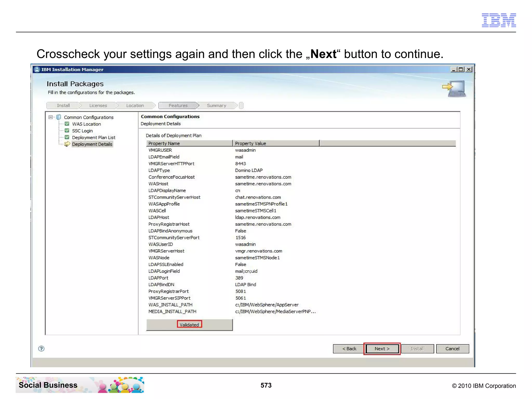Click the Deployment Details arrow icon

[67, 144]
